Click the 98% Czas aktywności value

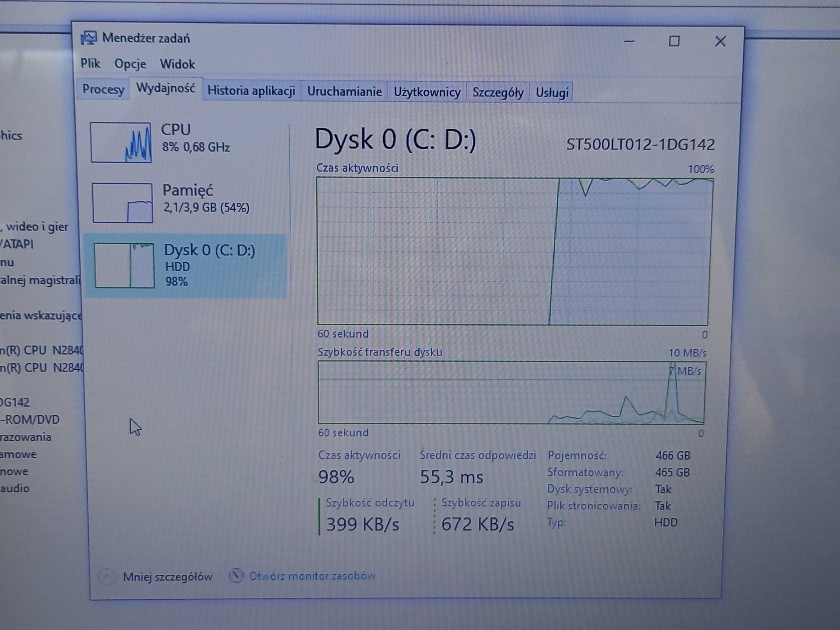point(336,477)
